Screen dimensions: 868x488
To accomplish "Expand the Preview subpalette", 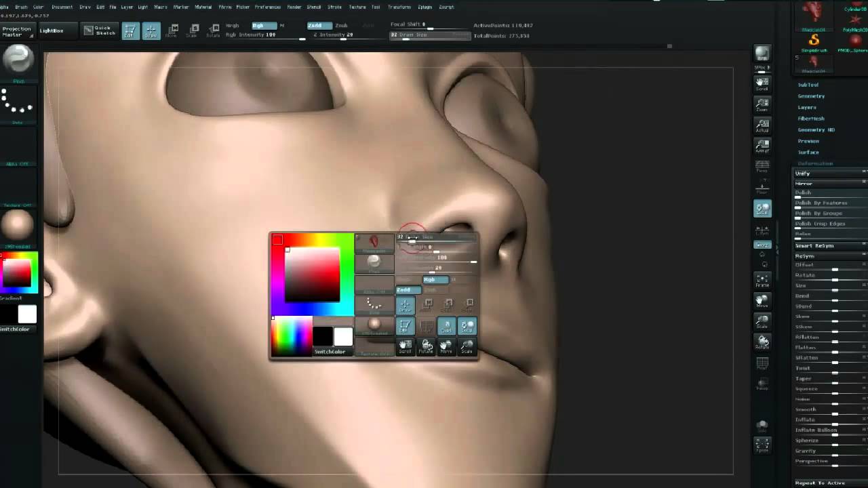I will (x=808, y=141).
